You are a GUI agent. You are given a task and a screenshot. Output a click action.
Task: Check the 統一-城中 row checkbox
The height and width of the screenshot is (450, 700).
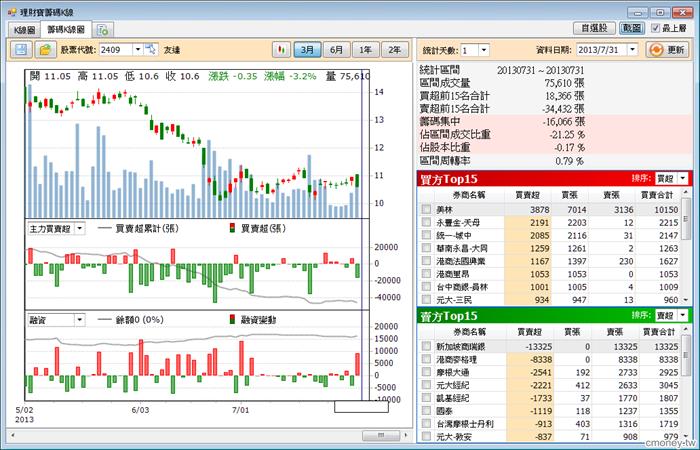coord(426,235)
